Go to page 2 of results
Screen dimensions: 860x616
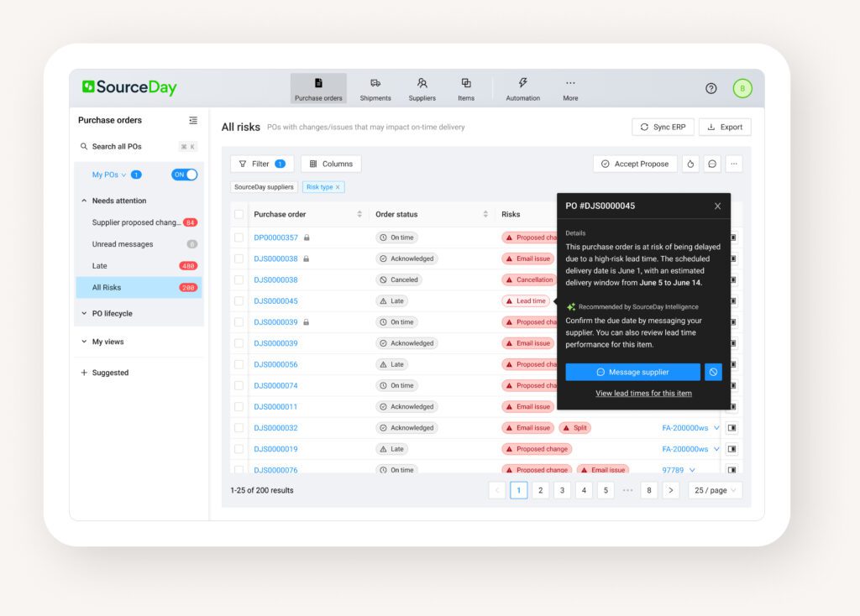pos(540,490)
